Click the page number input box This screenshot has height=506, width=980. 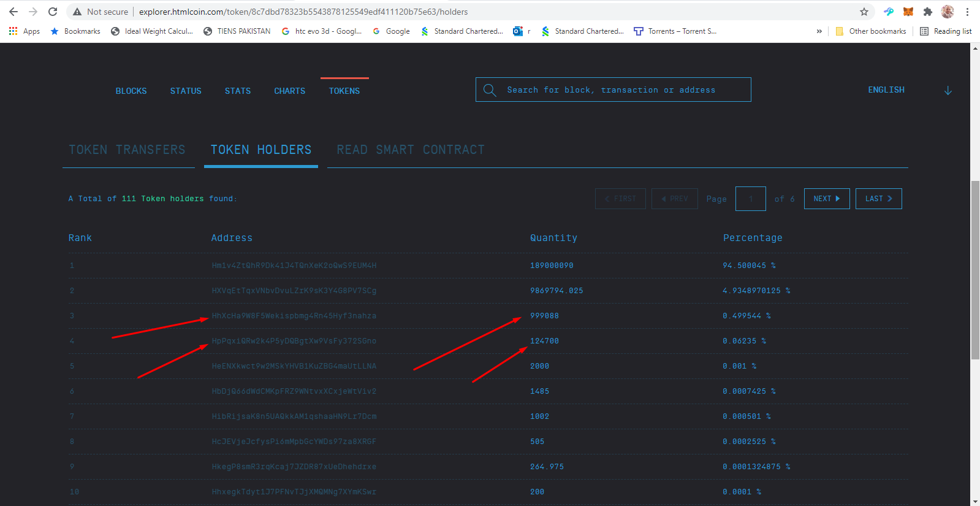(x=751, y=199)
